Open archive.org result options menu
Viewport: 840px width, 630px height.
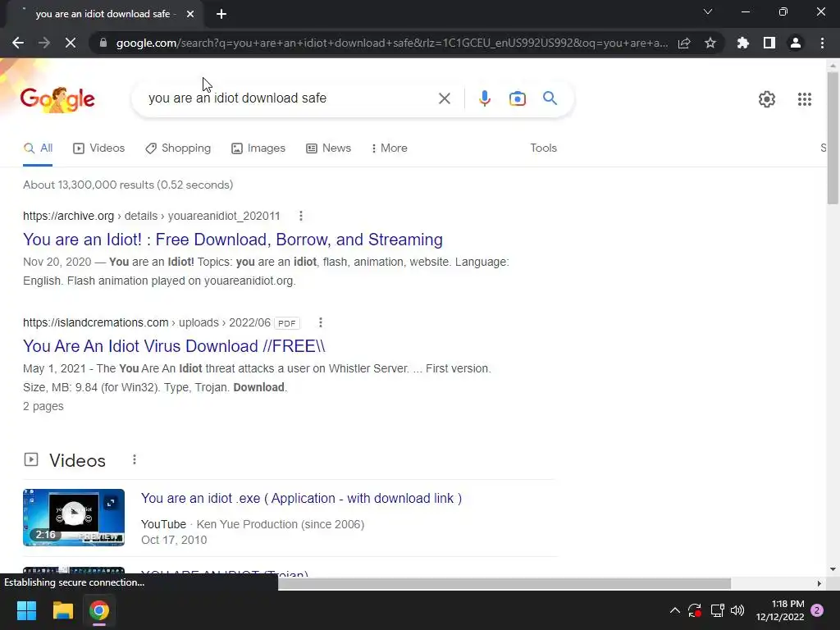(300, 216)
